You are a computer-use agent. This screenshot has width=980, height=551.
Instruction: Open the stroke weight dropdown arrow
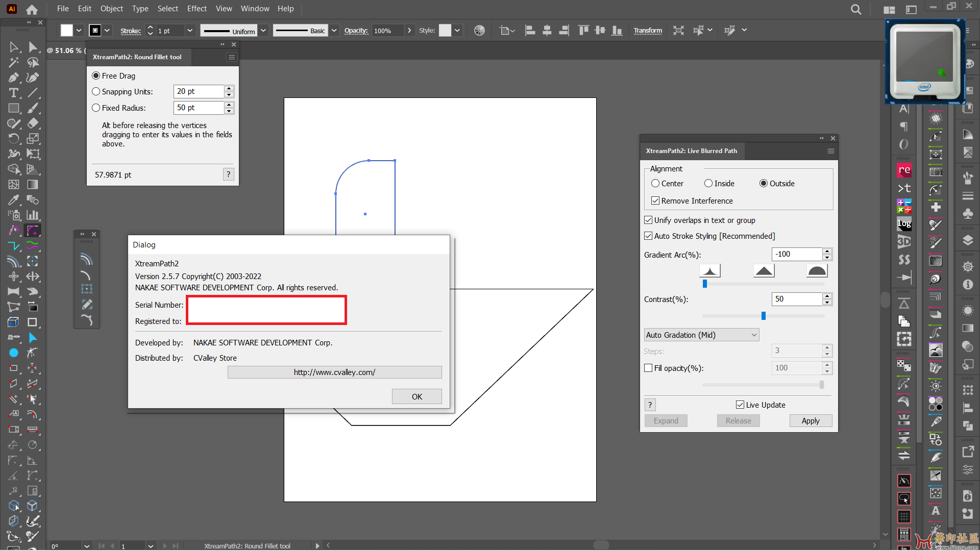(190, 31)
